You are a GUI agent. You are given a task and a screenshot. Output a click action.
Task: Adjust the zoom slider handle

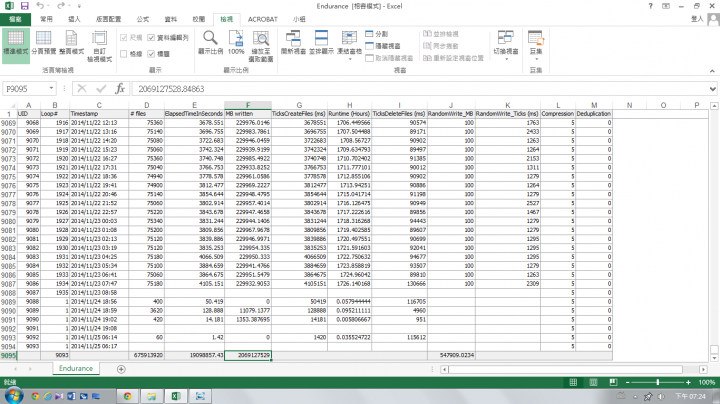tap(658, 382)
